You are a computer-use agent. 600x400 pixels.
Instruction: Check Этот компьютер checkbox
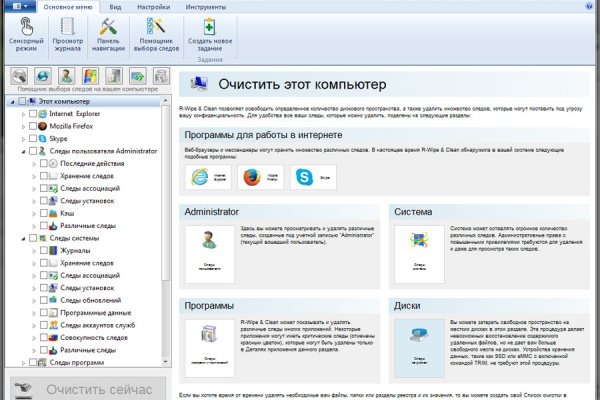click(x=22, y=101)
